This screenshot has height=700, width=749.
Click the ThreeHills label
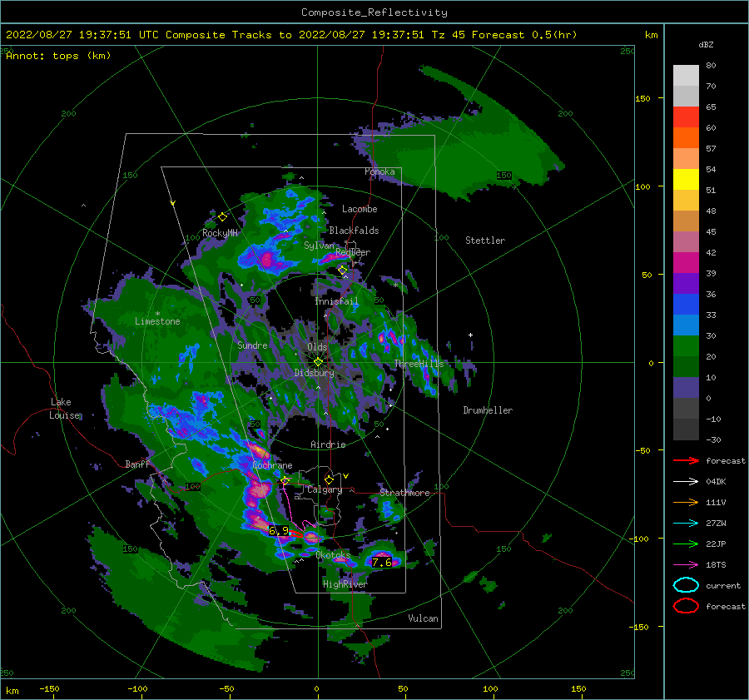(419, 364)
